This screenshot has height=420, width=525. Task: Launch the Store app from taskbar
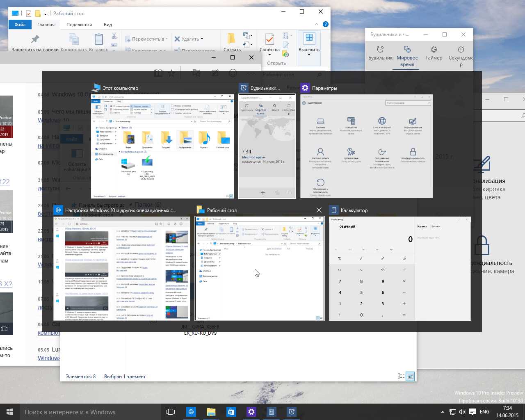(231, 412)
